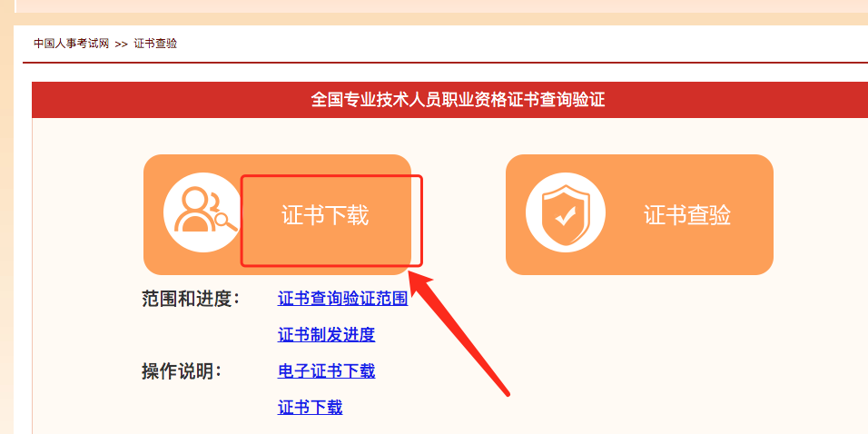Screen dimensions: 868x434
Task: Open the 证书查询验证范围 link
Action: click(342, 299)
